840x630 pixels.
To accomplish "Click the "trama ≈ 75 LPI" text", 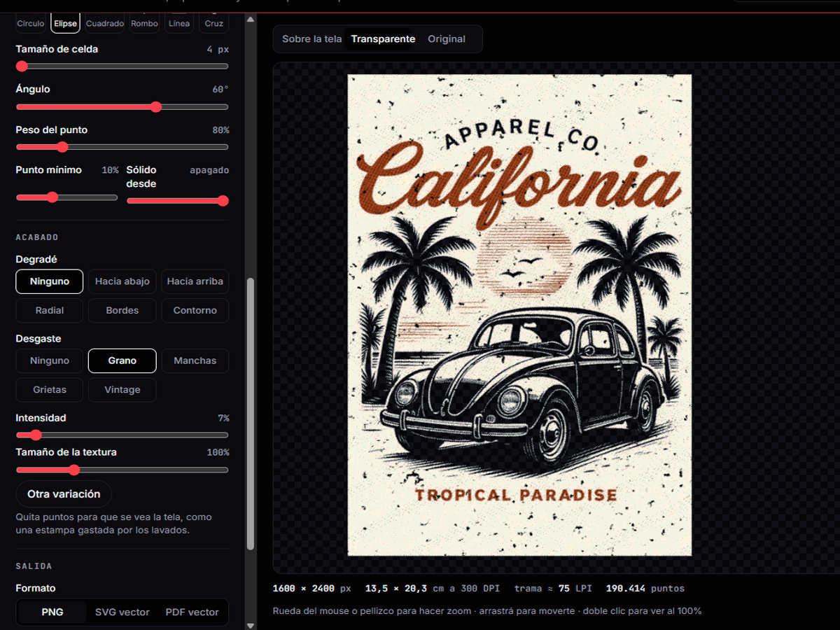I will coord(553,589).
